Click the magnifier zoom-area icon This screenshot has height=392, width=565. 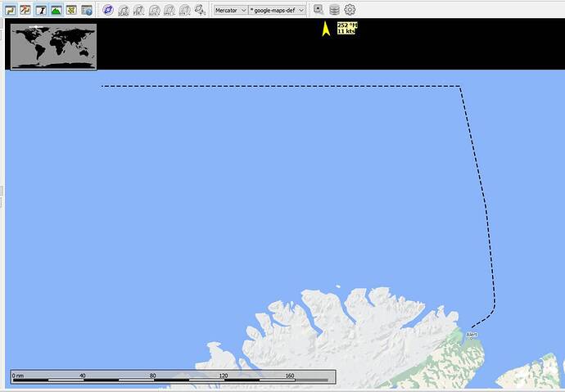point(319,10)
